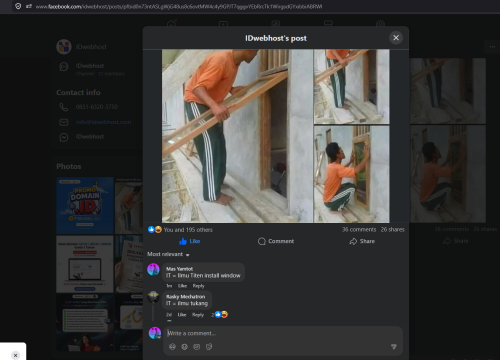The height and width of the screenshot is (360, 500).
Task: Open the photo of man crouching at window
Action: pos(352,174)
